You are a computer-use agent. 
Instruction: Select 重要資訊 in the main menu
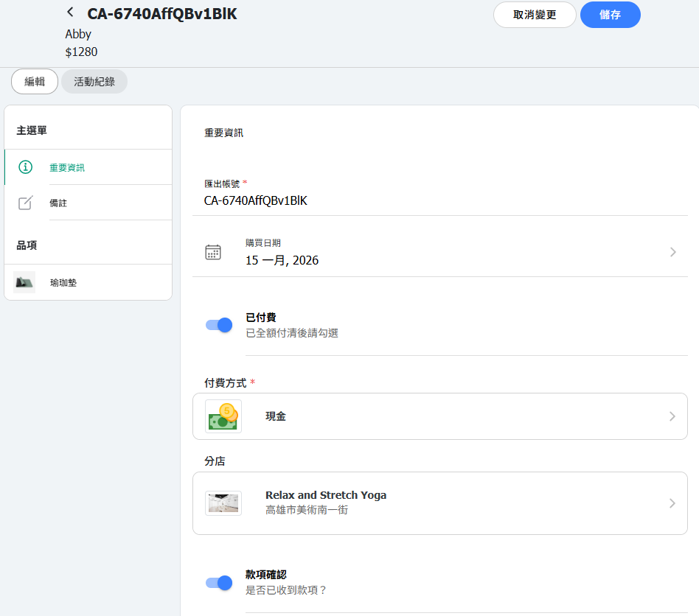[x=67, y=167]
